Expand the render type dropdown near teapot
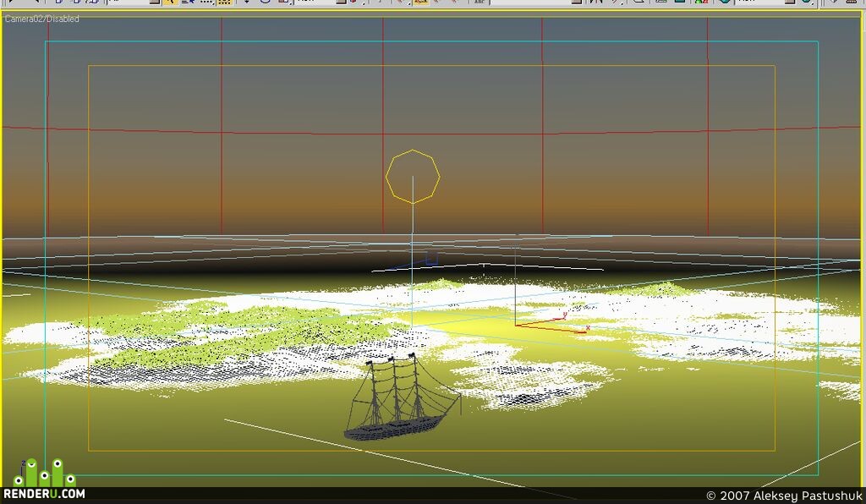Image resolution: width=866 pixels, height=504 pixels. tap(790, 3)
